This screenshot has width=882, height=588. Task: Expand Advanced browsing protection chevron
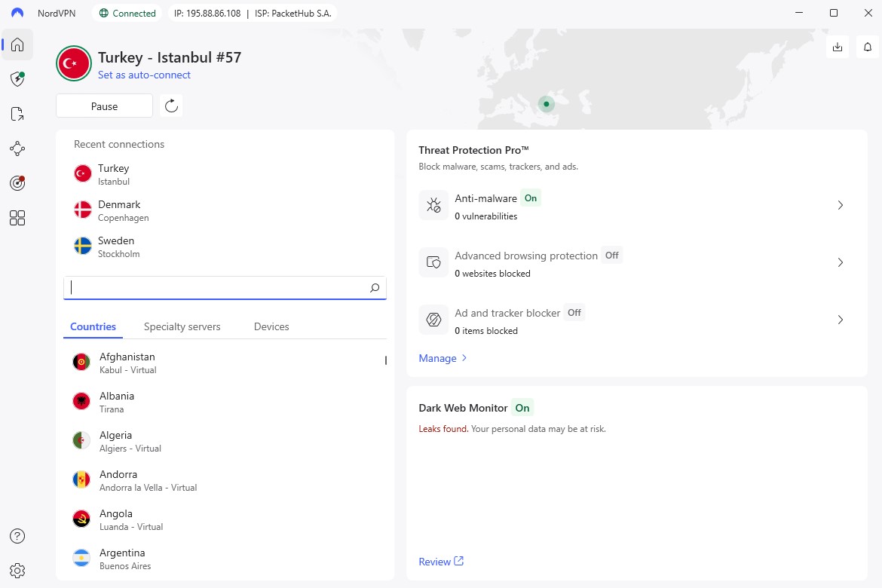pyautogui.click(x=840, y=262)
